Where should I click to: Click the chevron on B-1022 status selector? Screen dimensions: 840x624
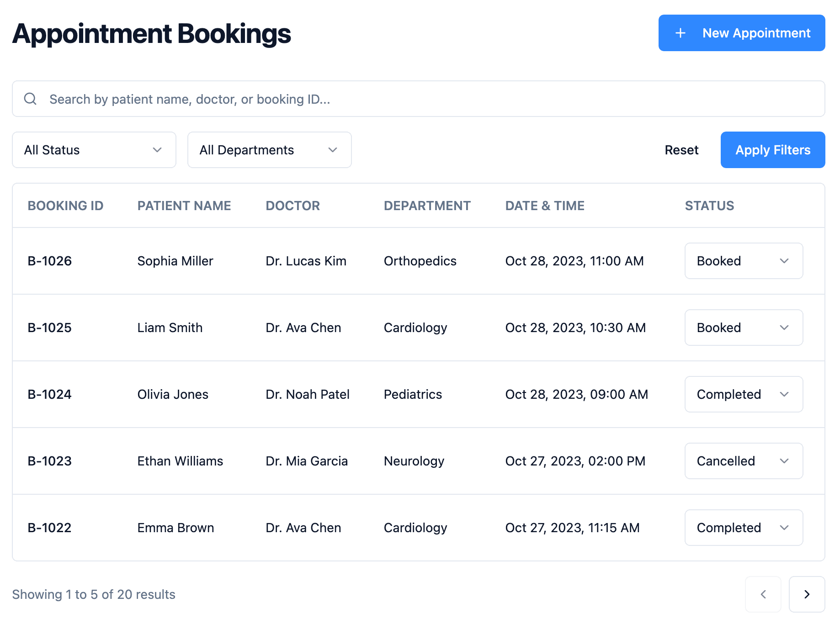(784, 528)
